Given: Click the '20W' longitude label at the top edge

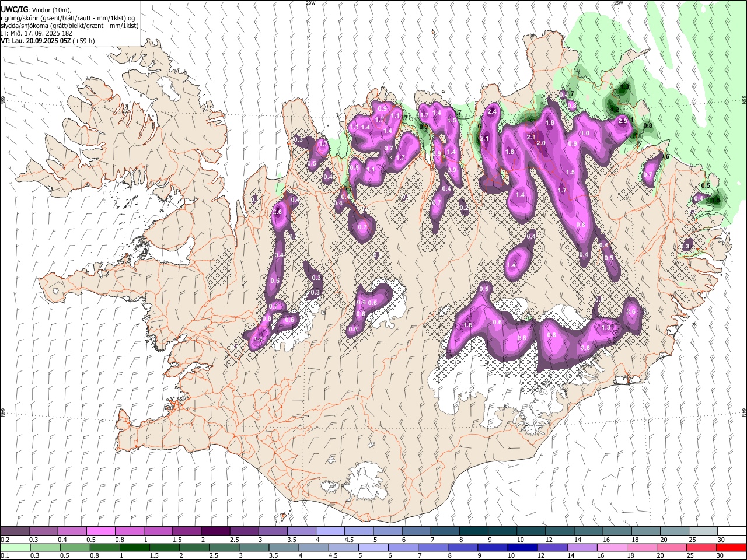Looking at the screenshot, I should click(311, 3).
